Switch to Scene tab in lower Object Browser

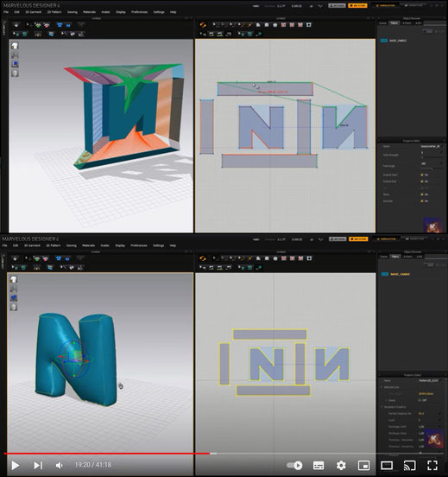click(384, 257)
